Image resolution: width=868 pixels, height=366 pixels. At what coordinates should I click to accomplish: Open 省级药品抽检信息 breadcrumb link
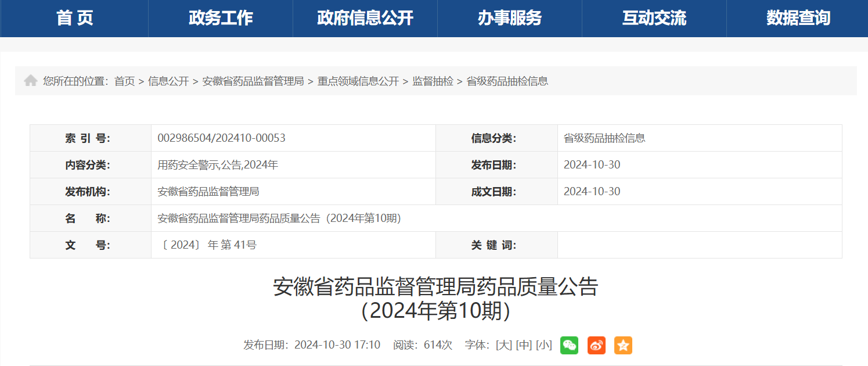507,81
